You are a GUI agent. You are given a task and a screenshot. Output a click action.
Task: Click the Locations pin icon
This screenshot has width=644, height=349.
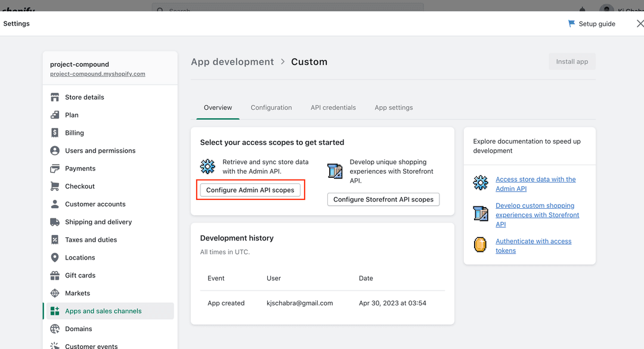coord(55,257)
